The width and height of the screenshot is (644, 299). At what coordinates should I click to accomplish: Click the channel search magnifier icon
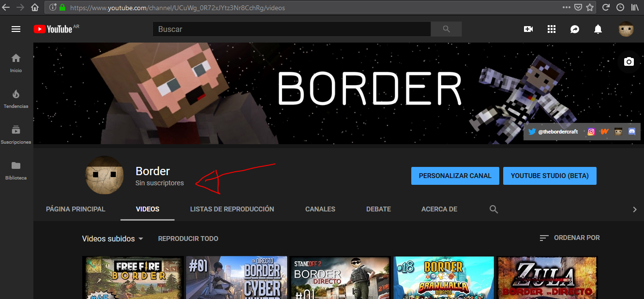click(494, 209)
